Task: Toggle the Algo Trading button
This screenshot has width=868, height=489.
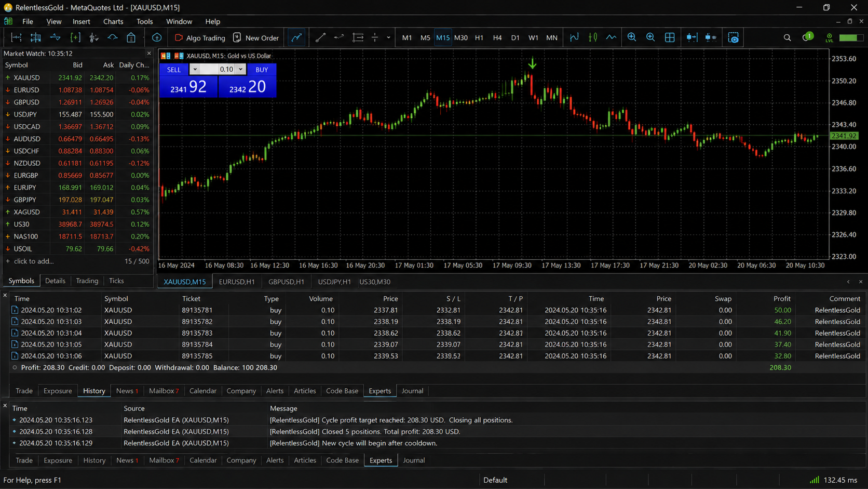Action: [200, 37]
